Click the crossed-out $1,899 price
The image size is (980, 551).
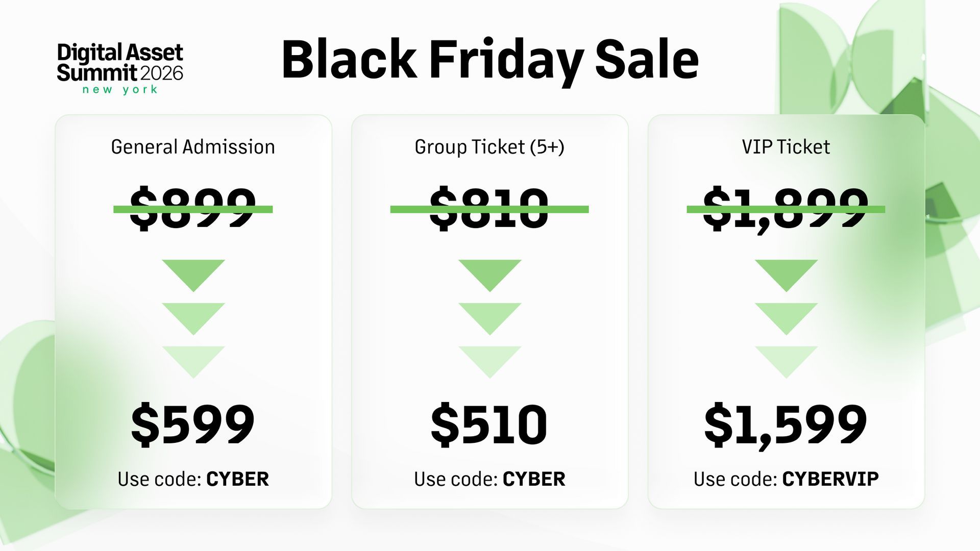[x=786, y=209]
